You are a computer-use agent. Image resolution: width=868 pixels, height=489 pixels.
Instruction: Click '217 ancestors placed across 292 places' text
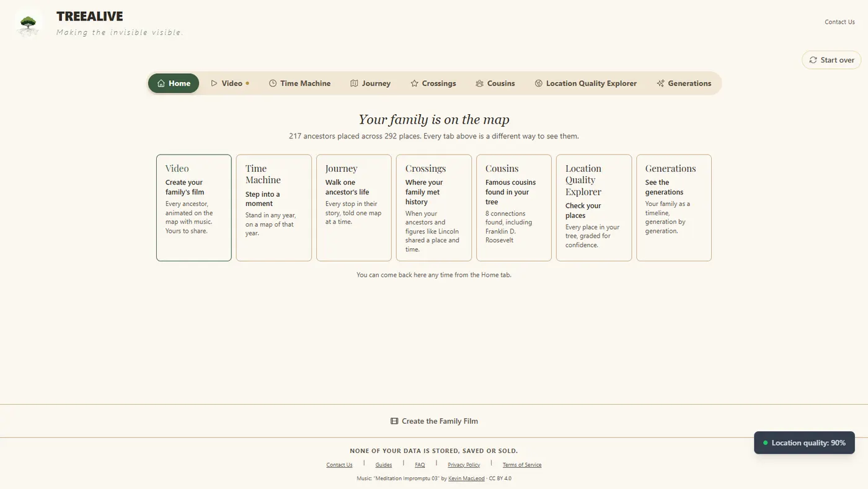(355, 136)
